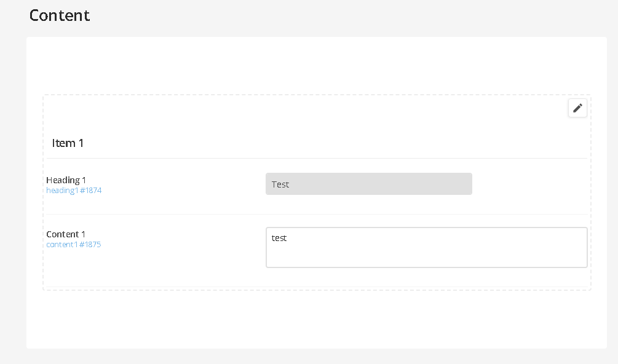Focus the greyed Heading 1 field
This screenshot has width=618, height=364.
[368, 184]
